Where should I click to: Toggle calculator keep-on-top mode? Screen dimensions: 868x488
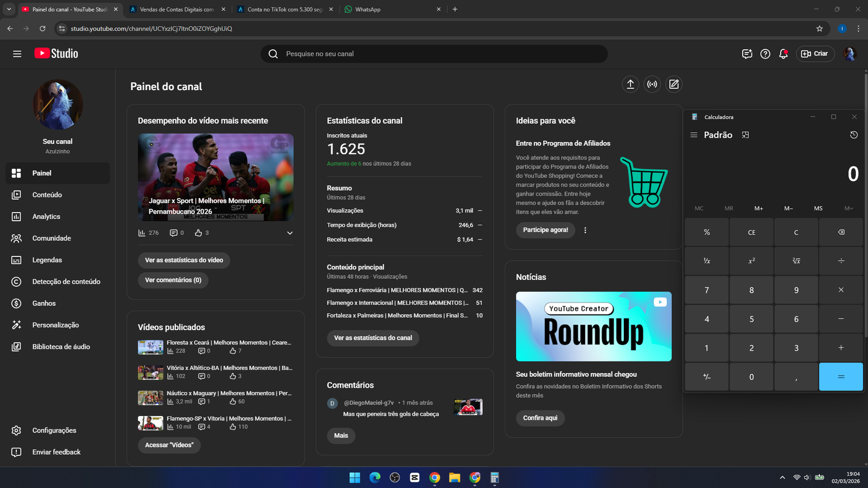[745, 135]
